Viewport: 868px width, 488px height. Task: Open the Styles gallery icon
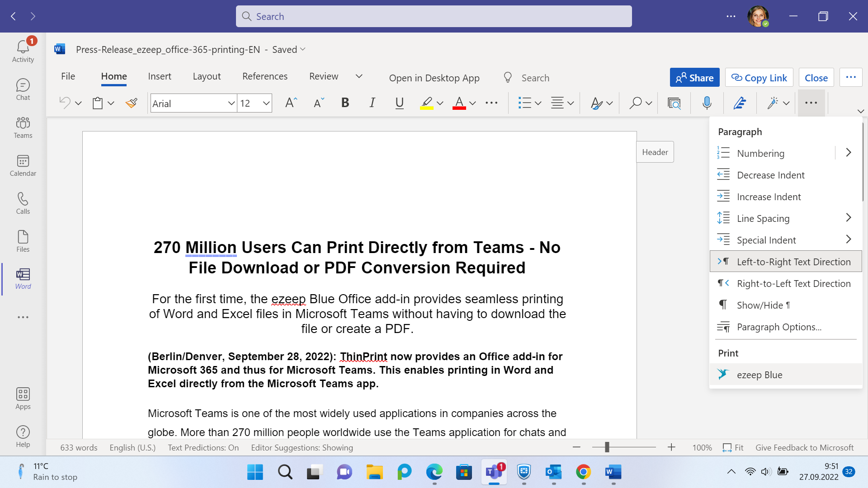click(597, 103)
